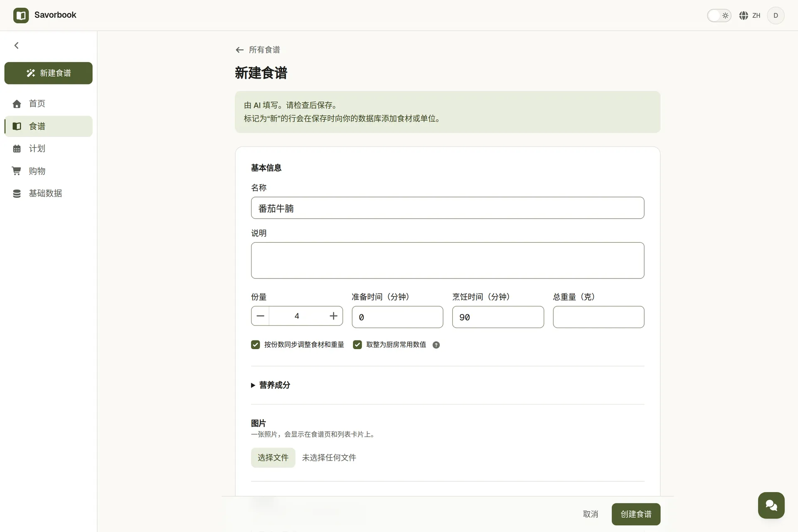
Task: Click the 创建食谱 button
Action: (x=636, y=514)
